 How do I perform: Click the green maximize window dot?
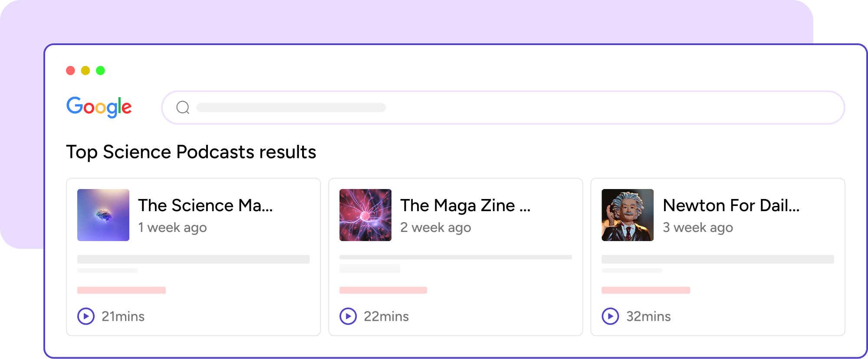[100, 70]
